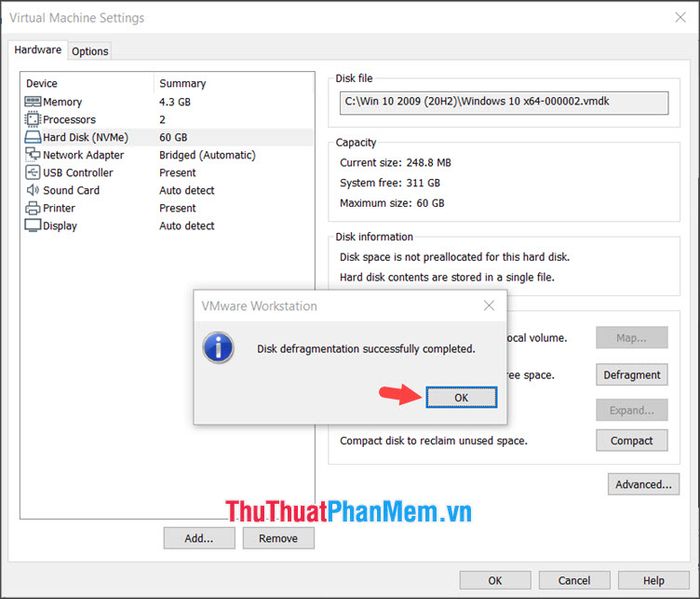
Task: Click the Add... hardware button
Action: [199, 538]
